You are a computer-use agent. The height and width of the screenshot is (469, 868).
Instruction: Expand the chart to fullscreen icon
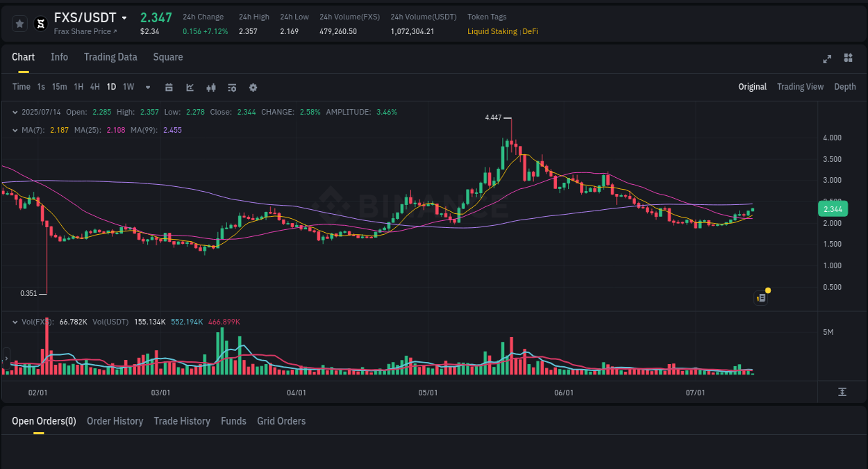[x=827, y=59]
